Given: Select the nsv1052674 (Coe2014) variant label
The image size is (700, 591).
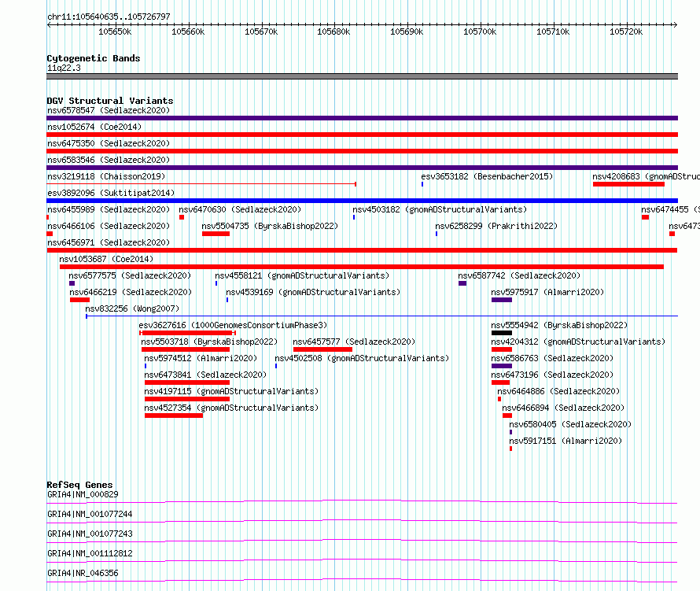Looking at the screenshot, I should 94,127.
